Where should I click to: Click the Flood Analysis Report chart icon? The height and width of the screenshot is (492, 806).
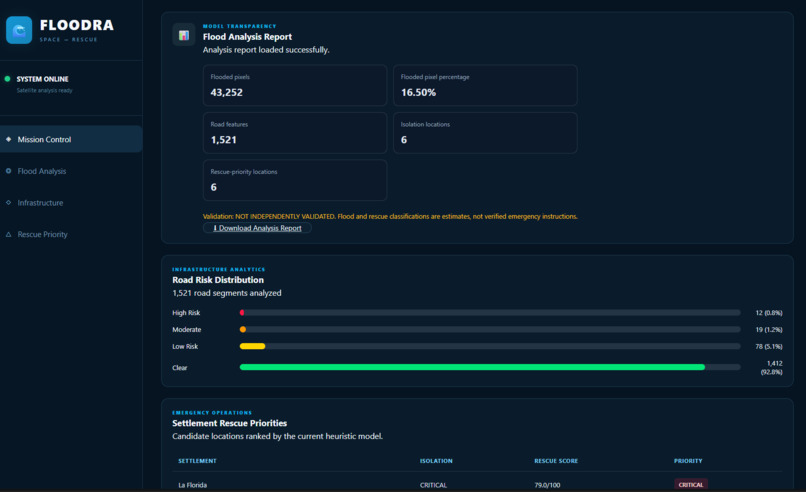pyautogui.click(x=184, y=35)
